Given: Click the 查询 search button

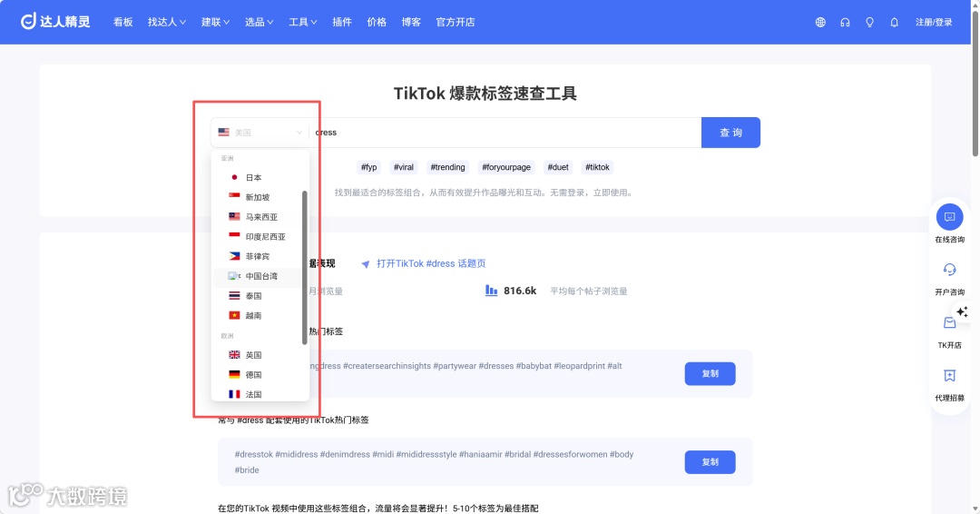Looking at the screenshot, I should tap(730, 133).
